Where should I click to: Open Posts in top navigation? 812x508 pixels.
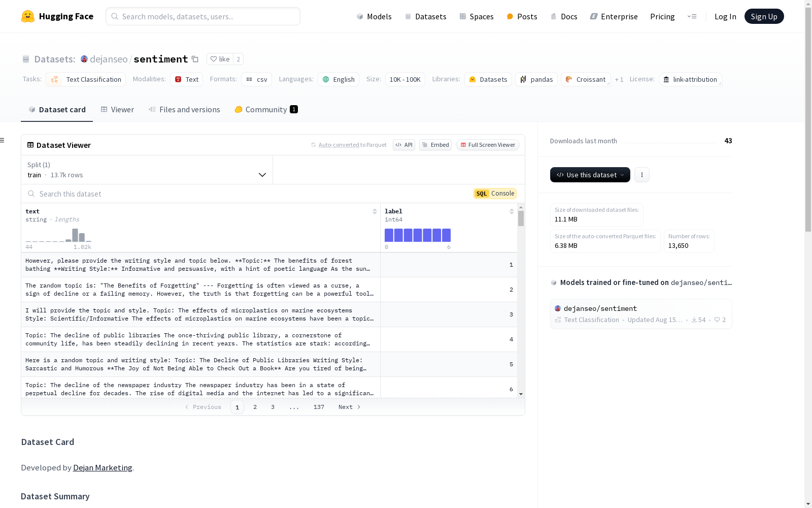click(x=522, y=16)
